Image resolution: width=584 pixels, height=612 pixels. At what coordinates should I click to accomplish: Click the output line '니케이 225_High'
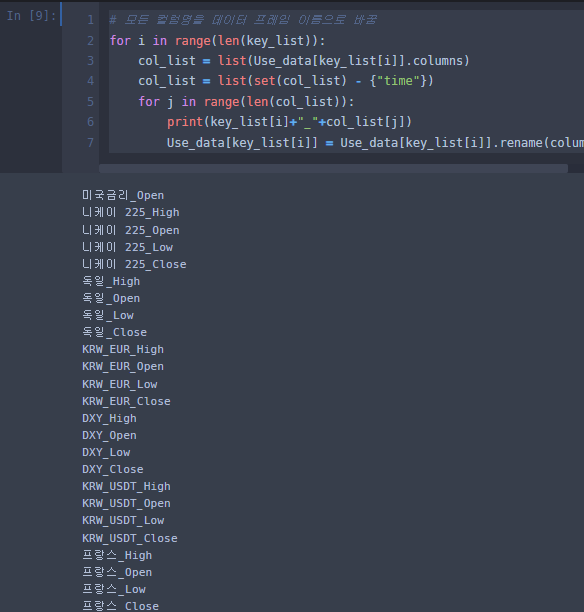click(131, 212)
